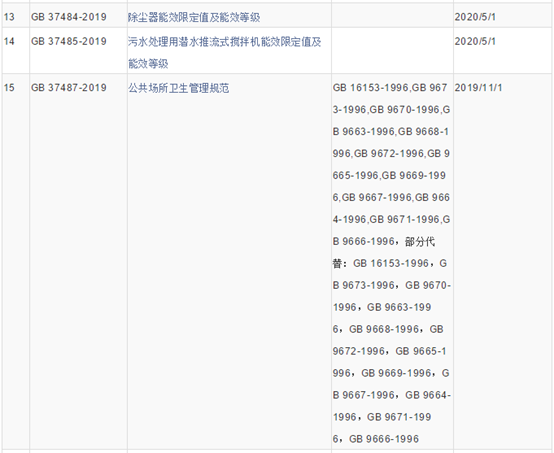This screenshot has height=453, width=554.
Task: Click final line 6，GB 9666-1996
Action: pos(376,439)
